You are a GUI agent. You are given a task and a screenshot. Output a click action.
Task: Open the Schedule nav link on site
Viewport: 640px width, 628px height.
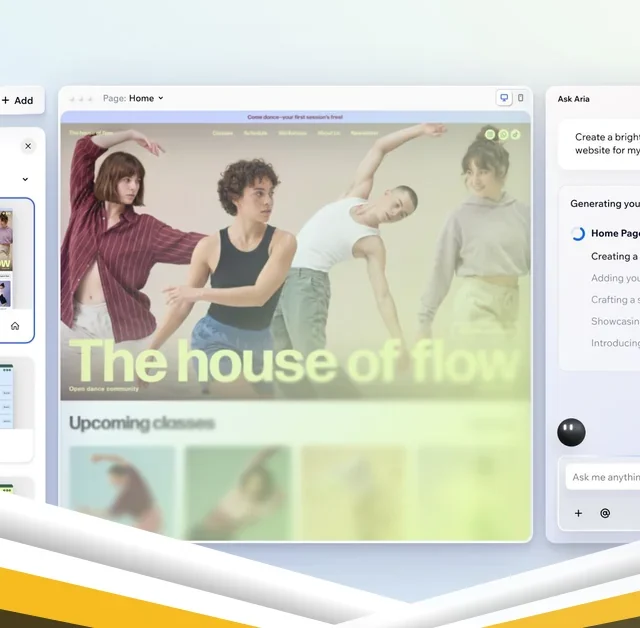255,133
